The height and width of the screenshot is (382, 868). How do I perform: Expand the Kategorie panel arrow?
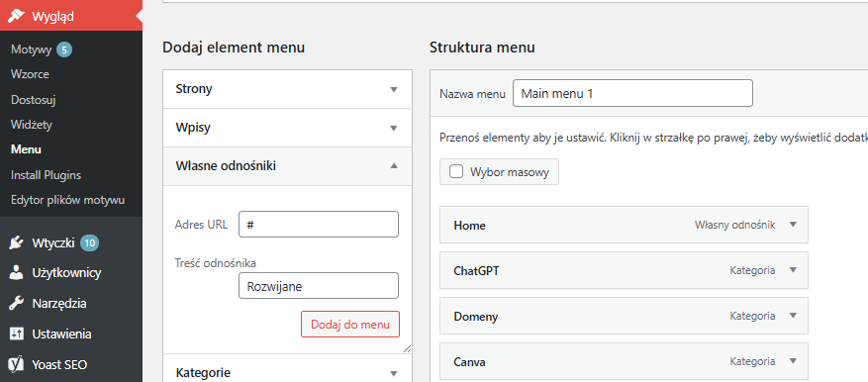(x=394, y=373)
